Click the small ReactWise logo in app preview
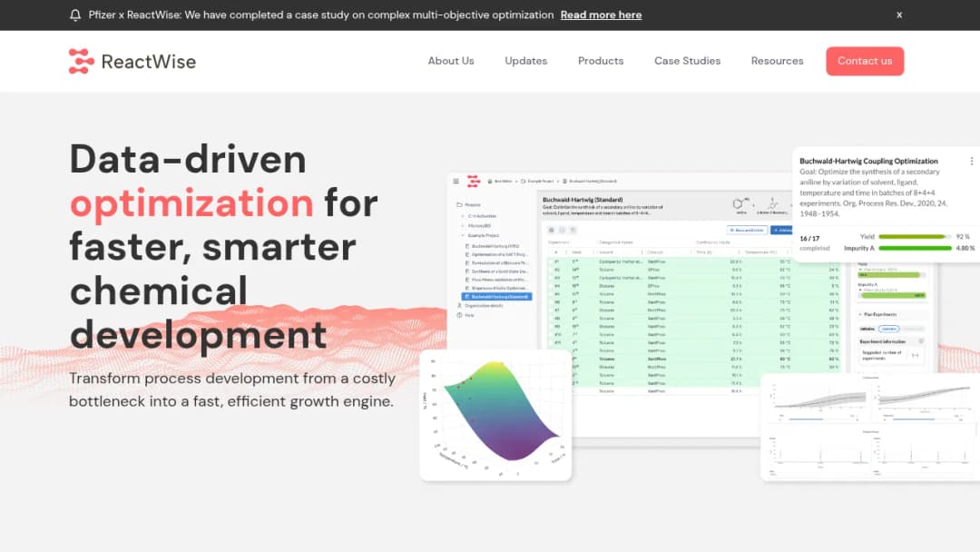This screenshot has height=552, width=980. [x=473, y=182]
